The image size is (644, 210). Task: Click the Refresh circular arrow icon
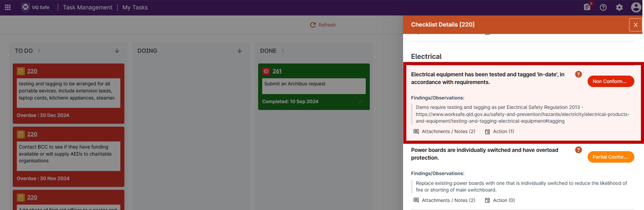pos(313,25)
